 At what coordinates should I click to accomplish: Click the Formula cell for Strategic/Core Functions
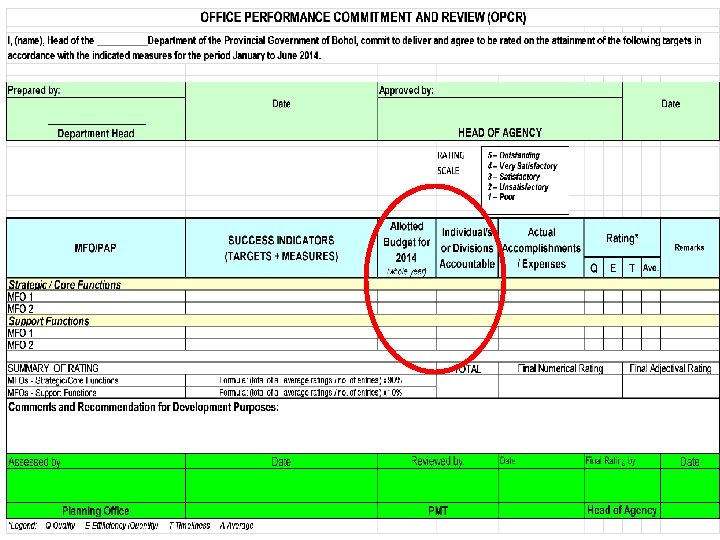pos(311,380)
